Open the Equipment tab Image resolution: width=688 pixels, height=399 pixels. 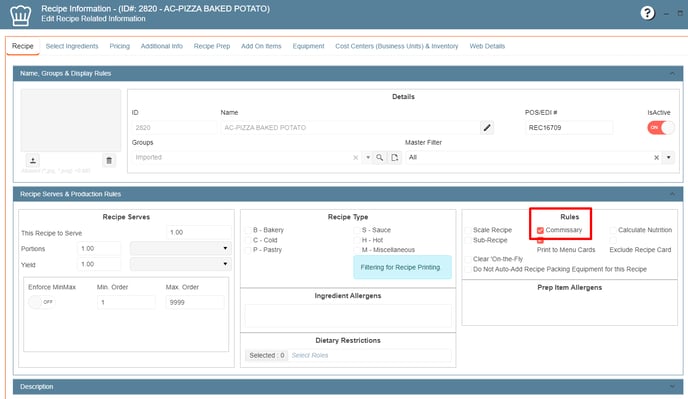click(308, 46)
